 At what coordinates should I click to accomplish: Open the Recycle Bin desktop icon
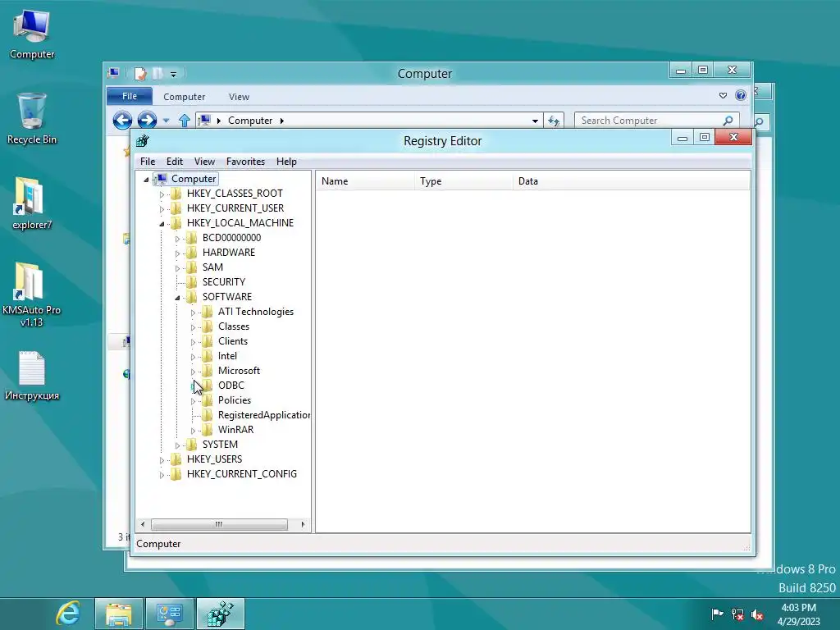(32, 118)
